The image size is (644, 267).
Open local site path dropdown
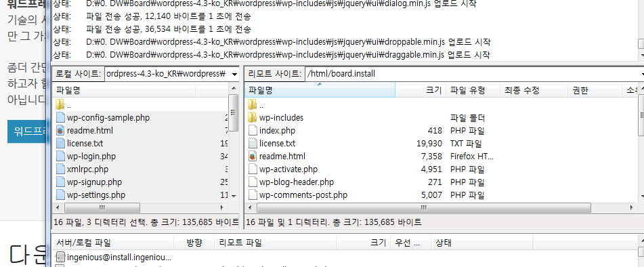coord(234,74)
